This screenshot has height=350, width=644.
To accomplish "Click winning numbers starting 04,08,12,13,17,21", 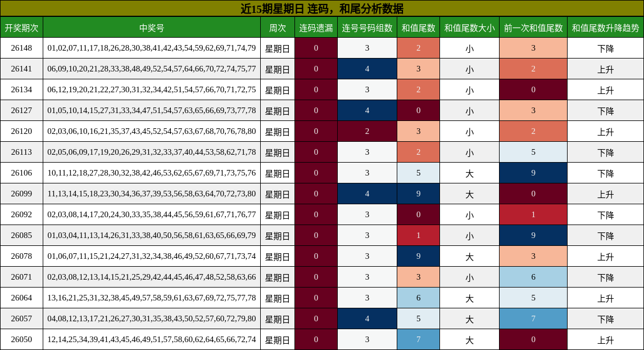I will click(152, 318).
